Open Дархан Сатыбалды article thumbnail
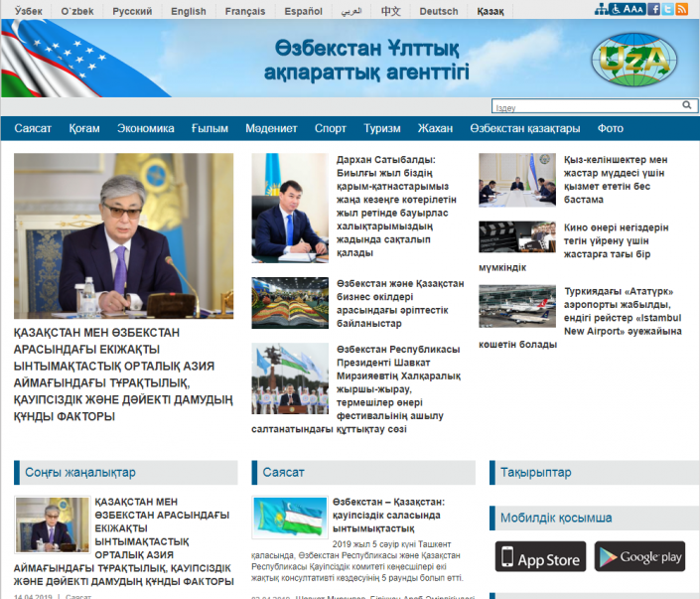This screenshot has width=700, height=599. click(x=290, y=208)
